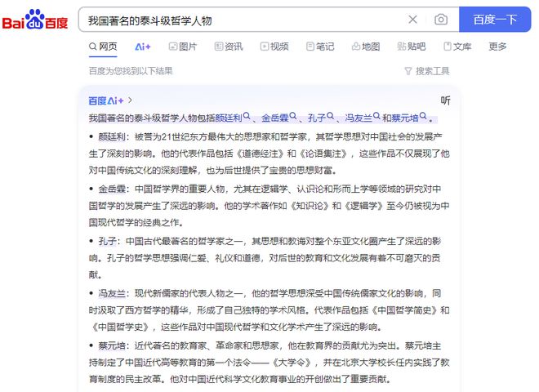This screenshot has width=539, height=392.
Task: Click the magnifier icon next to 金岳霖
Action: [293, 116]
